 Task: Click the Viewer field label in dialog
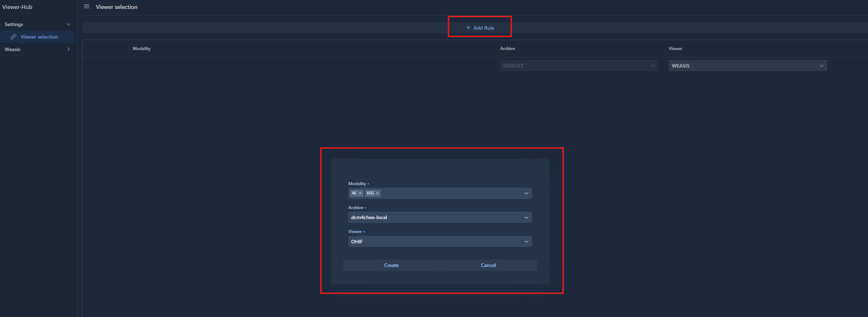(x=355, y=232)
